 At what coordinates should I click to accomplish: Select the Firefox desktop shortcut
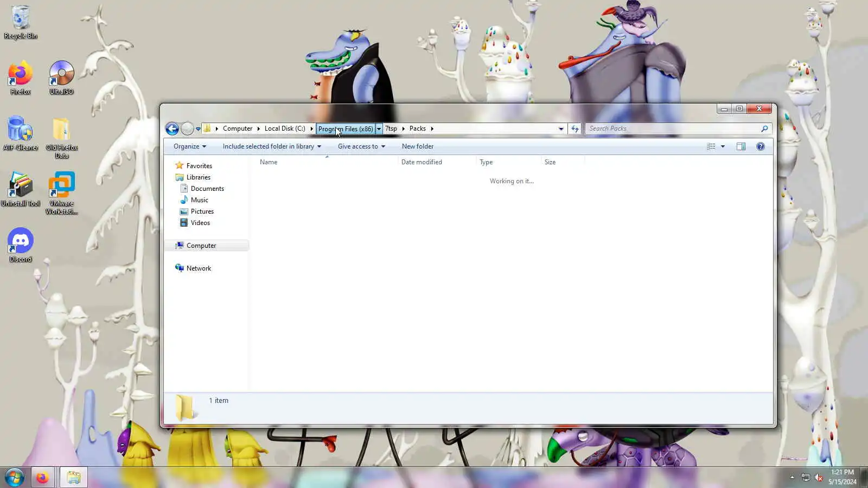[21, 78]
